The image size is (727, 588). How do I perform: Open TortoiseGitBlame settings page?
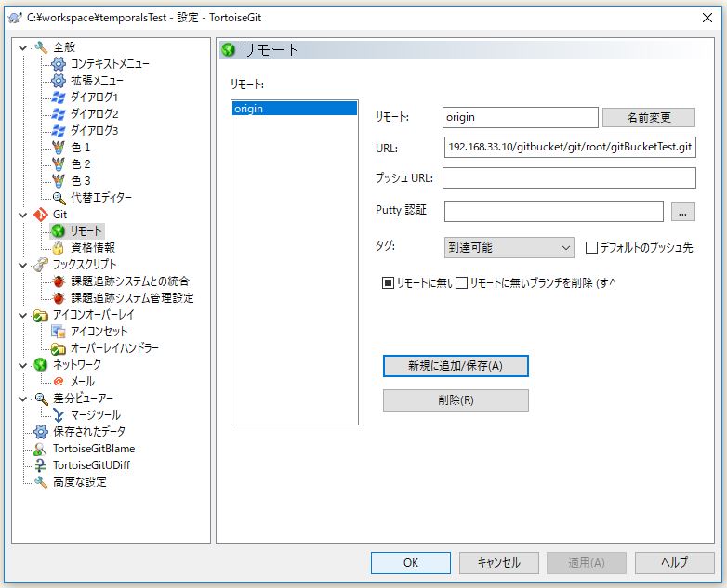coord(94,449)
